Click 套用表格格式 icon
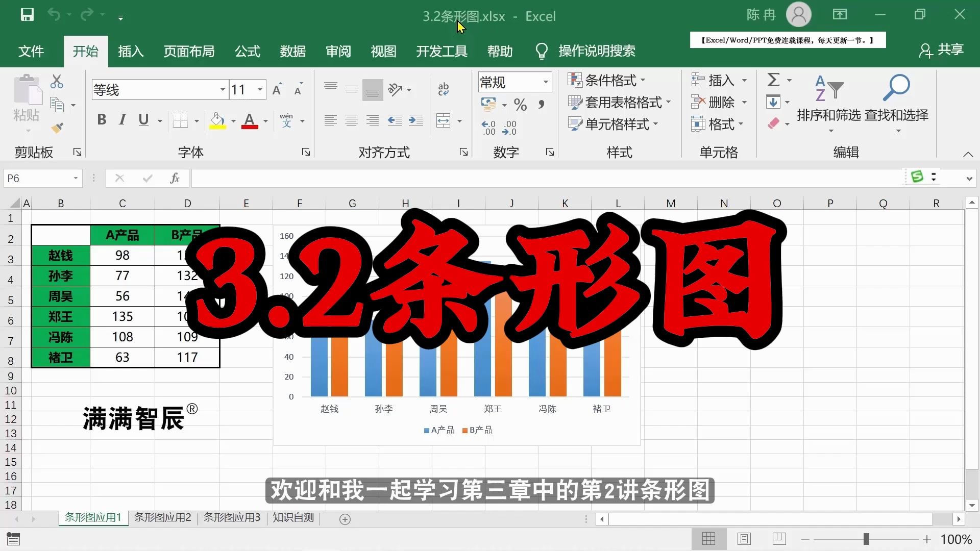Screen dimensions: 980x551 pos(575,102)
